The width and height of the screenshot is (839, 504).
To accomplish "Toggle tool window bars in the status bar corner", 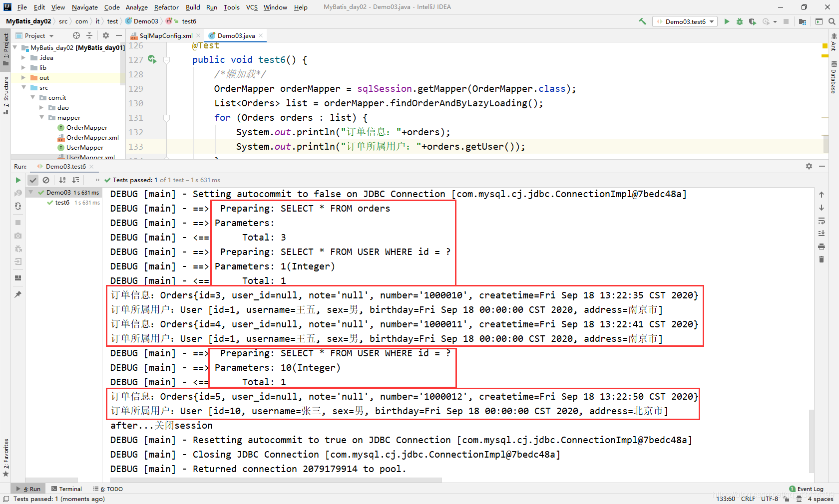I will pyautogui.click(x=6, y=499).
